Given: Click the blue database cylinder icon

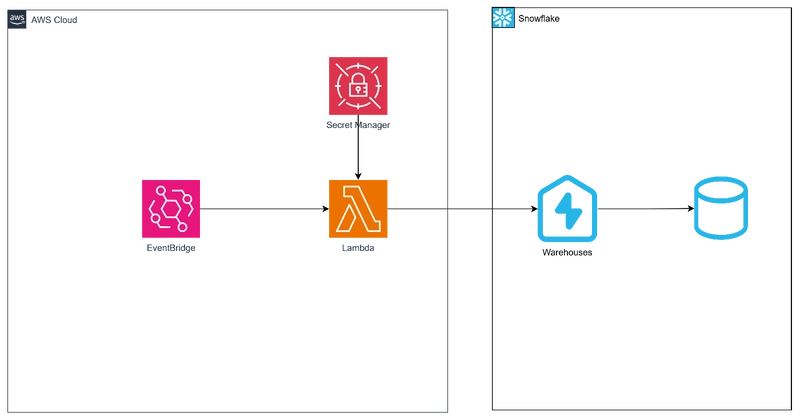Looking at the screenshot, I should [x=720, y=206].
